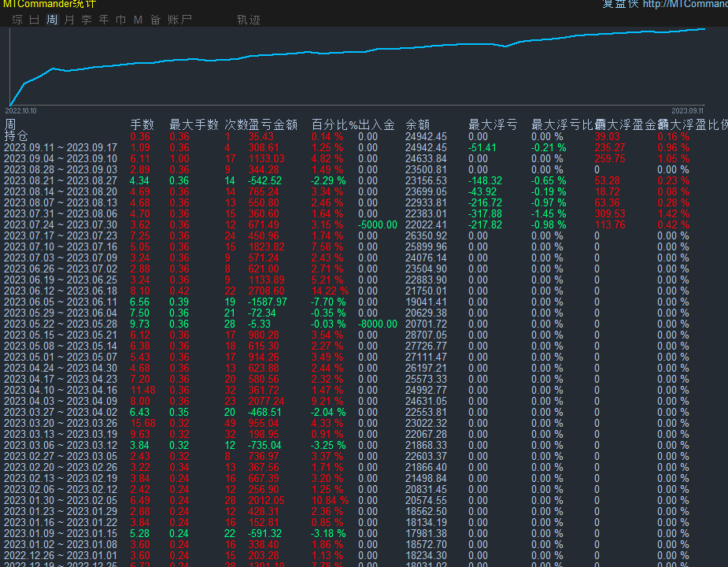Select the 年 yearly period icon

103,20
